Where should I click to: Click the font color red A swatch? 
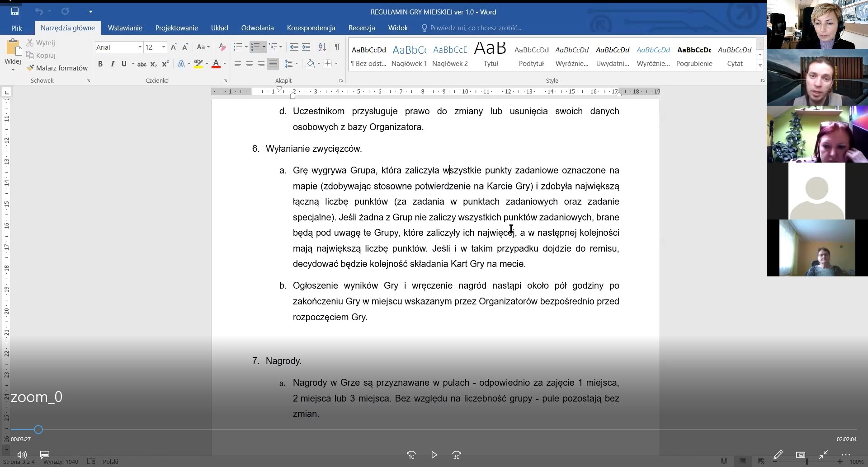coord(216,64)
